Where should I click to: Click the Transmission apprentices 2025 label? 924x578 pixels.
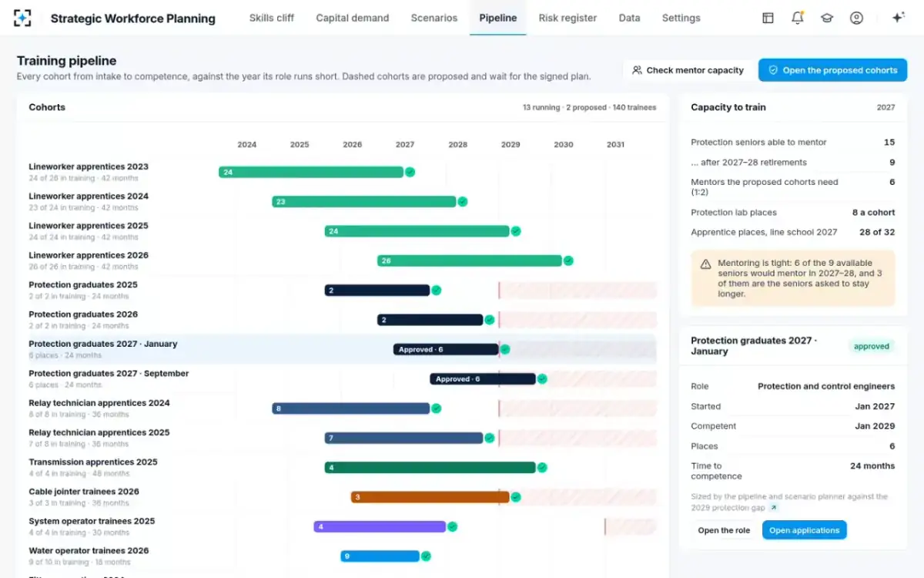click(93, 462)
